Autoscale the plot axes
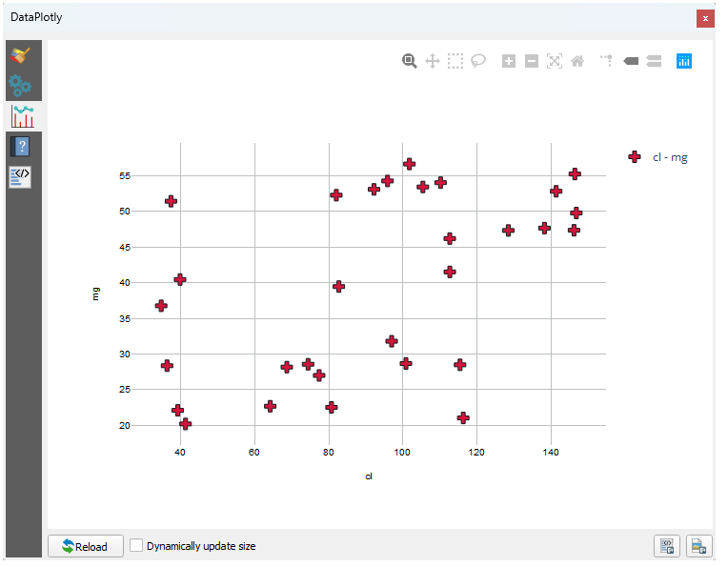The width and height of the screenshot is (728, 567). [x=555, y=61]
